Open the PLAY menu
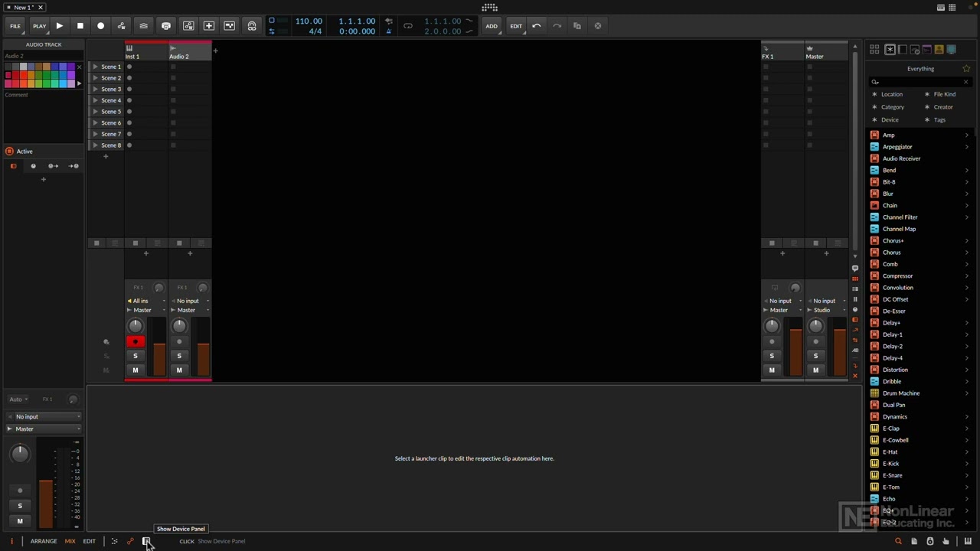Image resolution: width=980 pixels, height=551 pixels. (x=39, y=26)
